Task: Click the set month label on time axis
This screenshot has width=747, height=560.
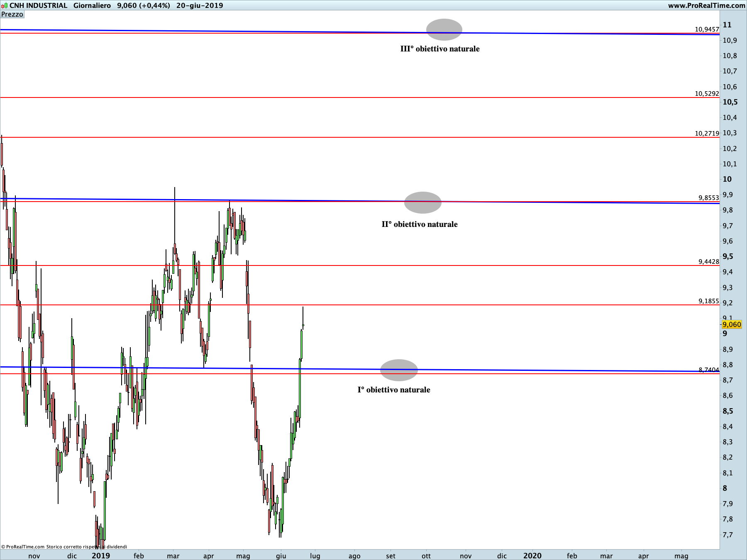Action: [391, 556]
